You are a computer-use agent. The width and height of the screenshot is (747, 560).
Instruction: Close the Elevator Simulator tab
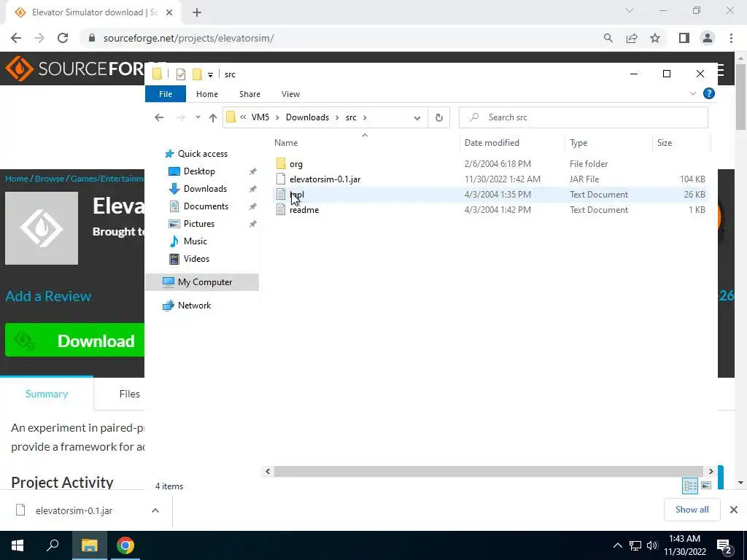(169, 13)
